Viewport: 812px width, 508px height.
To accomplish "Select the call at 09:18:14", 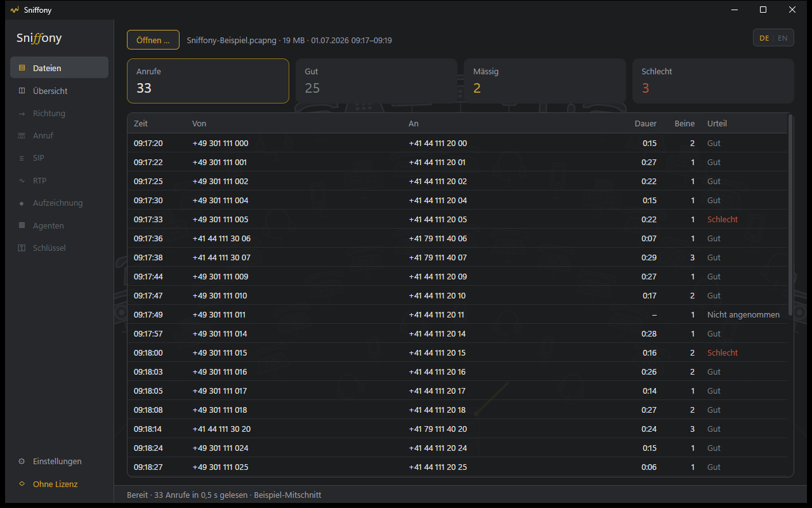I will pos(457,429).
